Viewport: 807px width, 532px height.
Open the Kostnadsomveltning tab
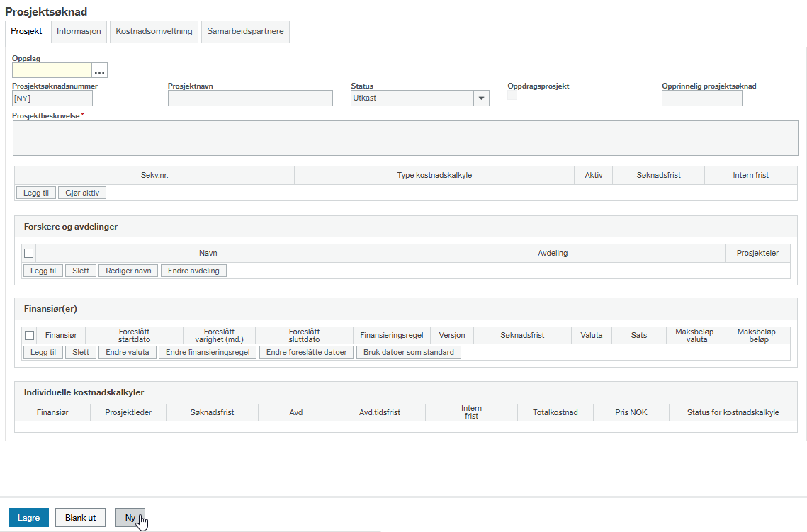point(154,31)
